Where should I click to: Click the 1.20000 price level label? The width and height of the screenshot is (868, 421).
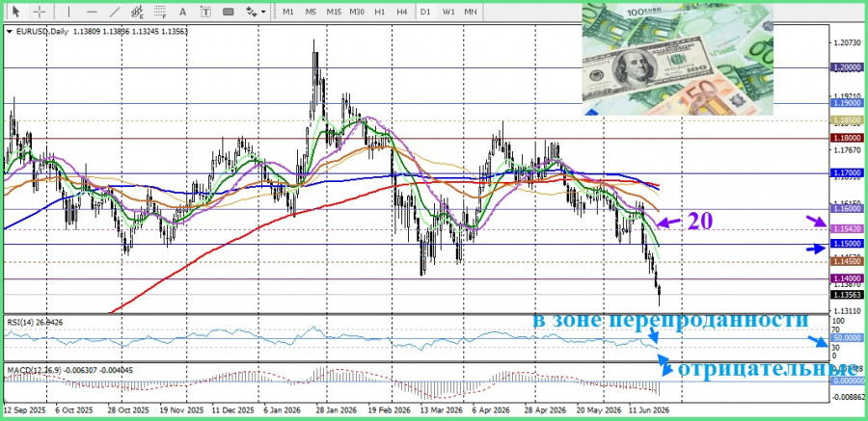[847, 66]
